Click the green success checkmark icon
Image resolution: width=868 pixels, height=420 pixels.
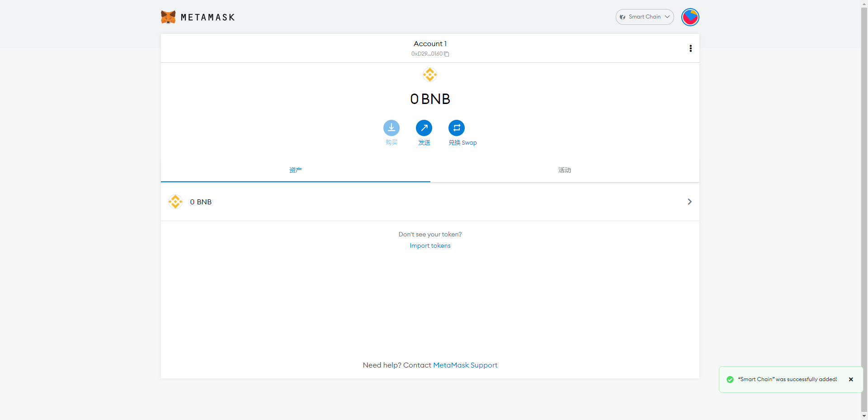click(x=730, y=379)
